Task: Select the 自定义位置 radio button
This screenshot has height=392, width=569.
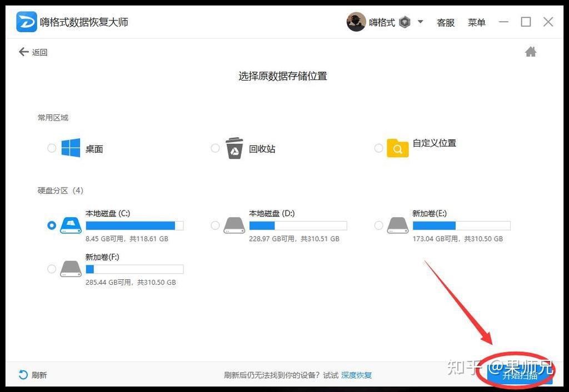Action: pyautogui.click(x=378, y=148)
